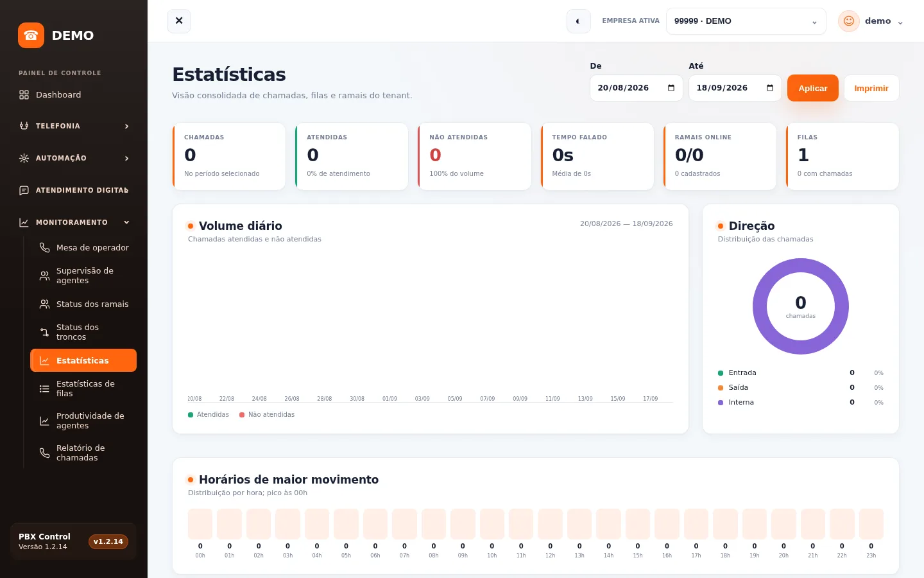Click the Status dos troncos route icon

click(x=44, y=332)
